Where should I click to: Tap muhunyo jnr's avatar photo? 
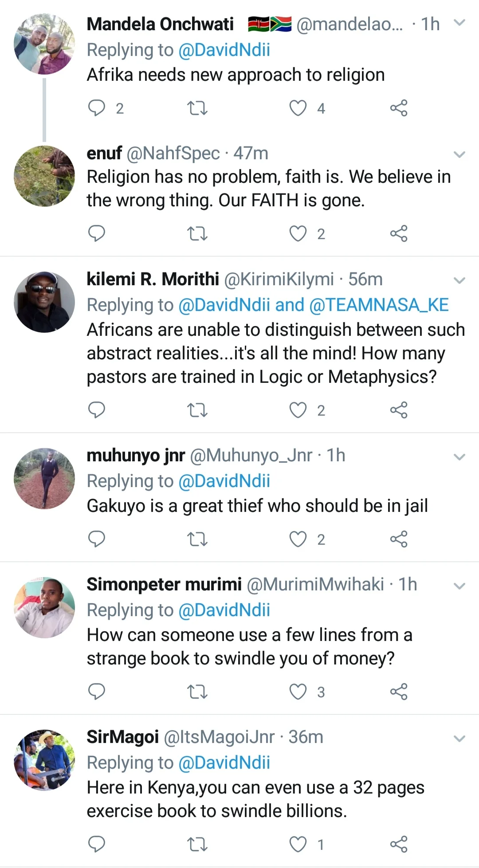click(44, 478)
